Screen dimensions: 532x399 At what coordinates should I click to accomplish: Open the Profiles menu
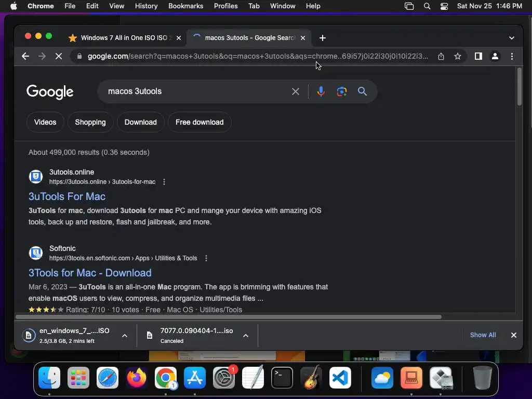pos(225,6)
